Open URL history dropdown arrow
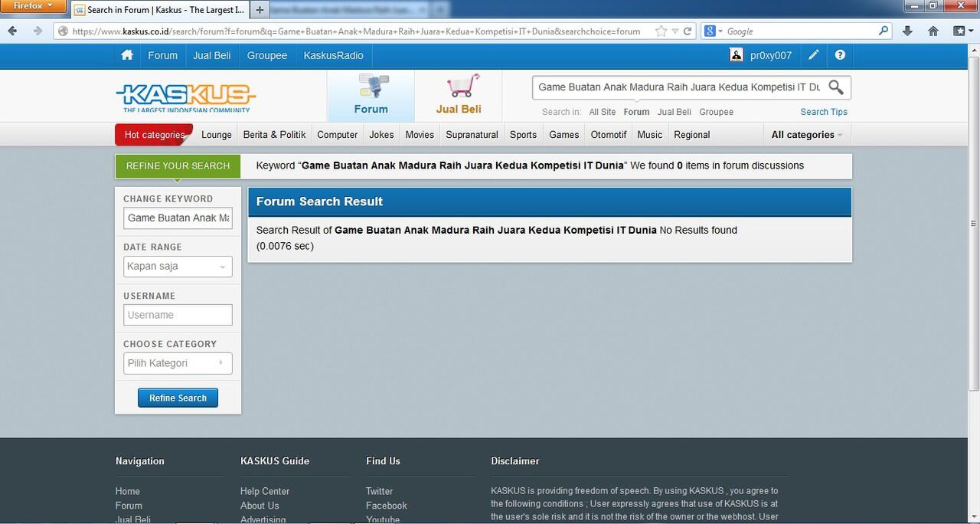 [675, 31]
